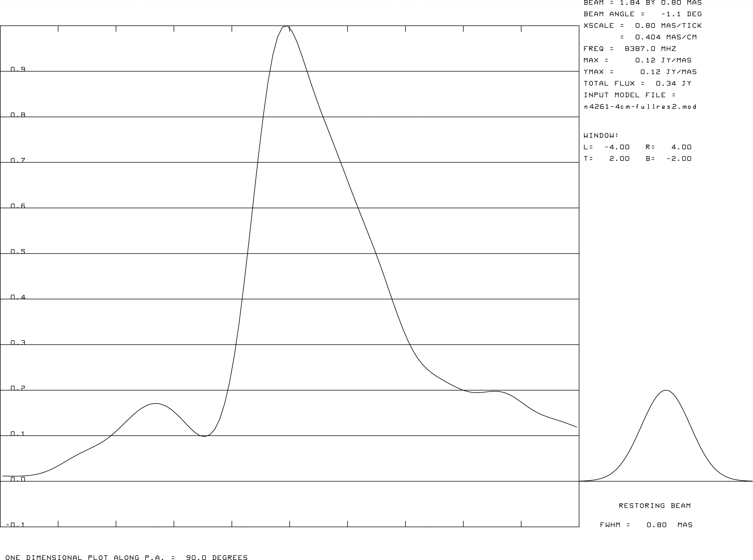Click the main peak of the curve
The image size is (753, 560).
286,26
